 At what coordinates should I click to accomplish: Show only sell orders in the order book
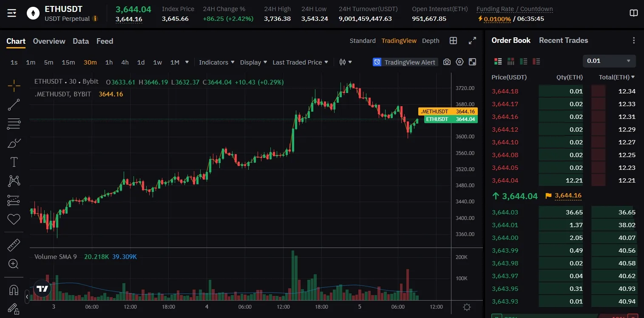[x=536, y=62]
